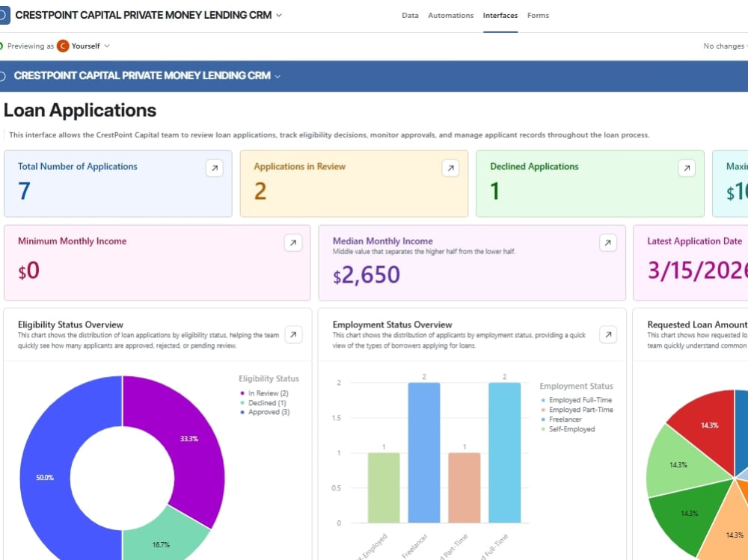748x560 pixels.
Task: Click the Eligibility Status Overview title
Action: (x=70, y=324)
